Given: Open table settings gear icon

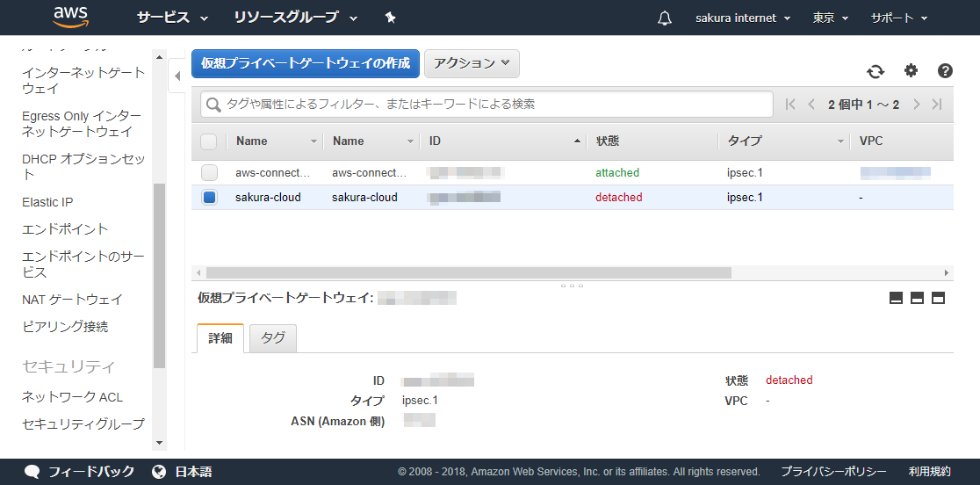Looking at the screenshot, I should pos(911,71).
